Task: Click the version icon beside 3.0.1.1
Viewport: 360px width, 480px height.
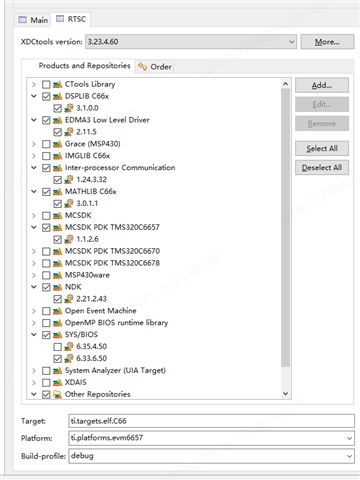Action: [69, 203]
